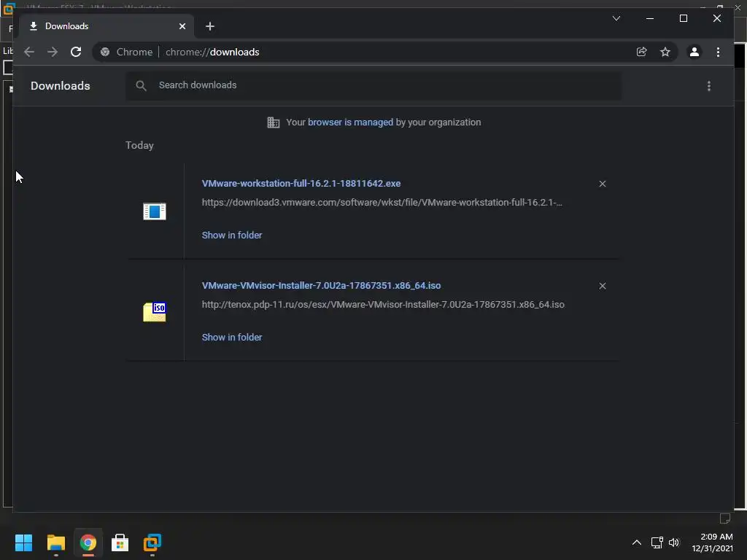Screen dimensions: 747x560
Task: Open the volume tray icon
Action: tap(673, 542)
